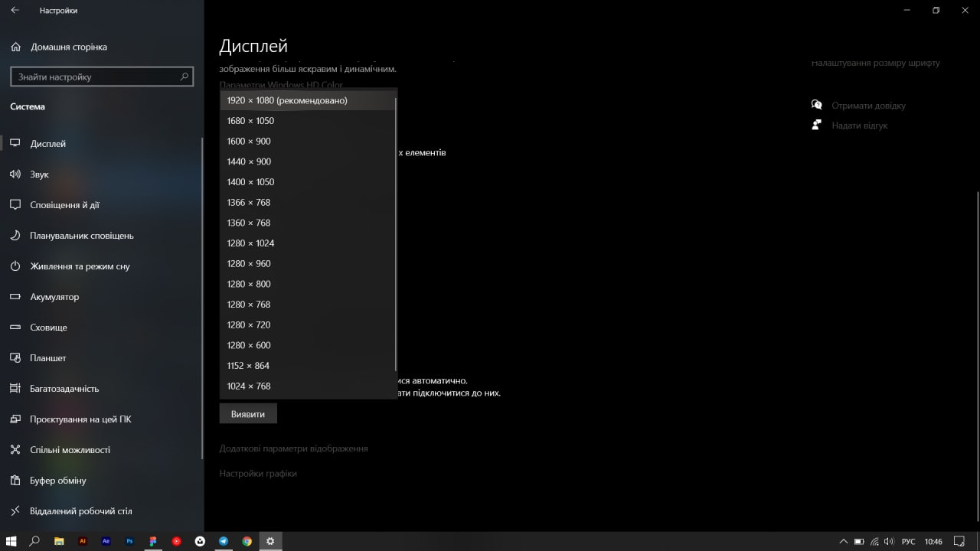The image size is (980, 551).
Task: Select 1440 × 900 resolution option
Action: pos(307,161)
